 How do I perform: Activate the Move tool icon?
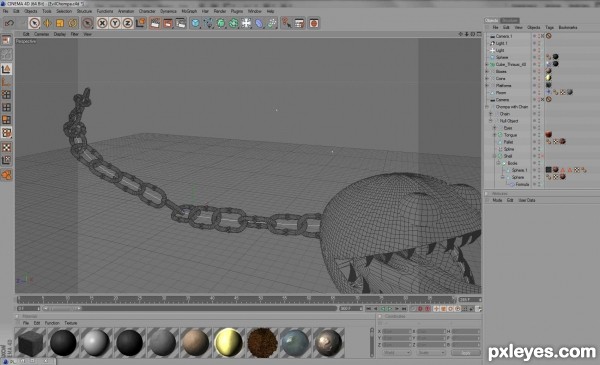[47, 23]
